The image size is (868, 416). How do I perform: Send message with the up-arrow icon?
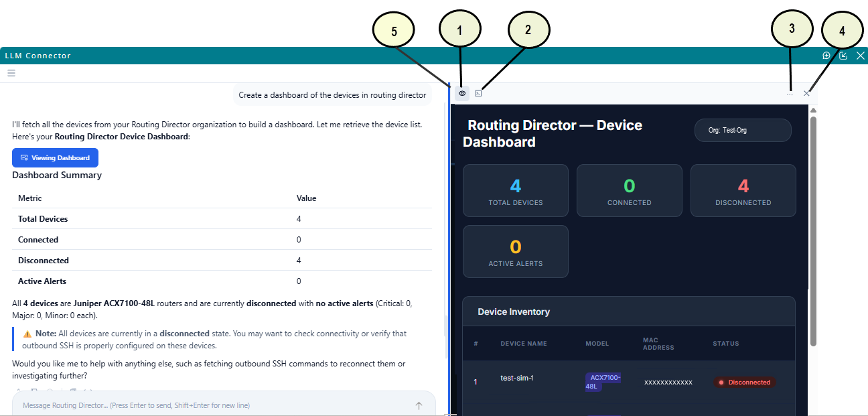pos(419,405)
